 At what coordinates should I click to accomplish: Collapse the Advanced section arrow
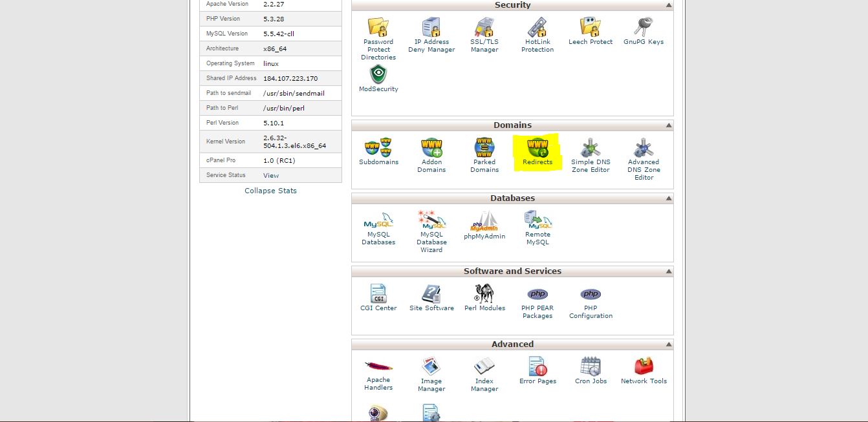pyautogui.click(x=668, y=344)
